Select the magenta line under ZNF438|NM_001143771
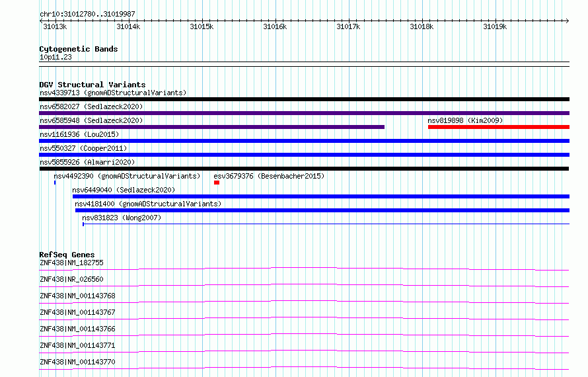Viewport: 588px width, 377px height. coord(304,351)
